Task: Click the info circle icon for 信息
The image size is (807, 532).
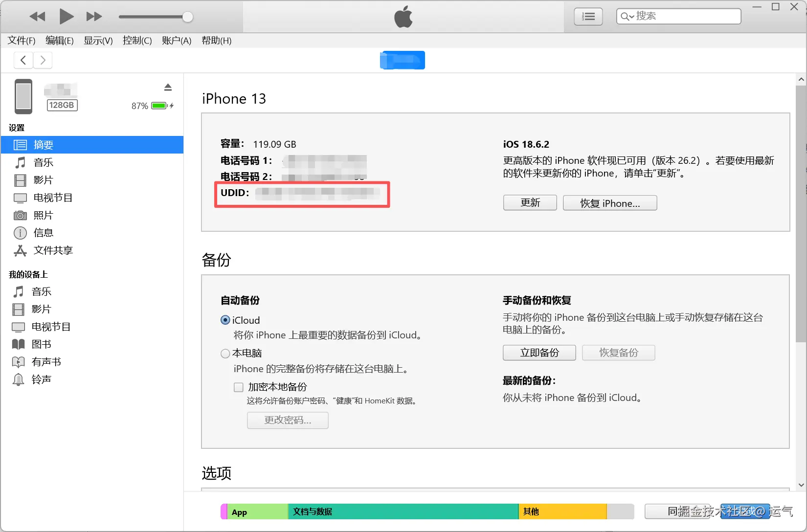Action: coord(20,233)
